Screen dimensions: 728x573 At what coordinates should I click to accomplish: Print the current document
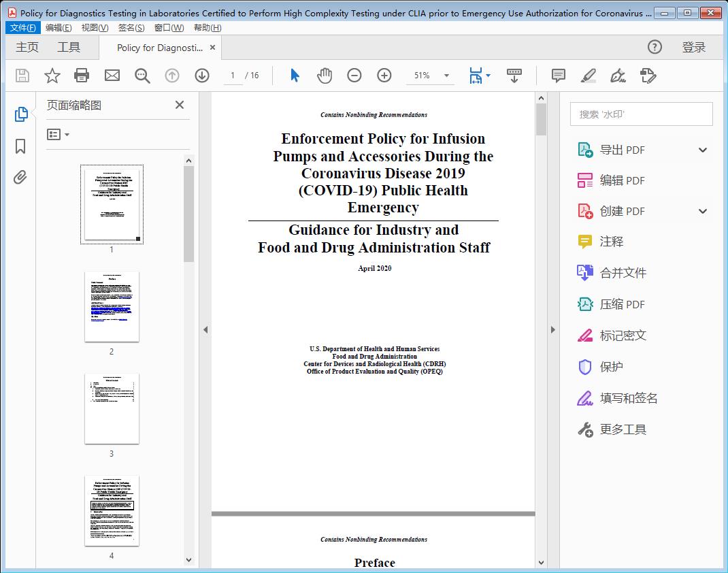coord(82,76)
